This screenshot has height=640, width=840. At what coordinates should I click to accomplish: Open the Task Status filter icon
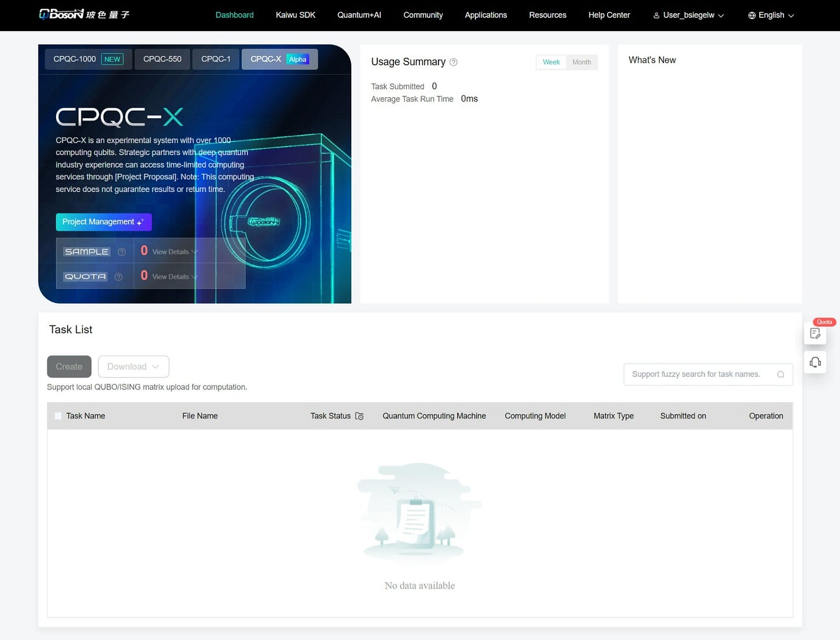click(359, 416)
